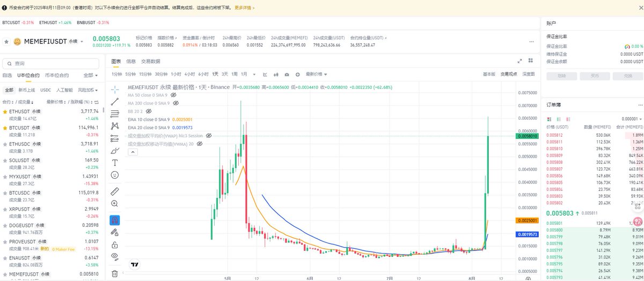
Task: Show the MA 200 indicator
Action: (175, 103)
